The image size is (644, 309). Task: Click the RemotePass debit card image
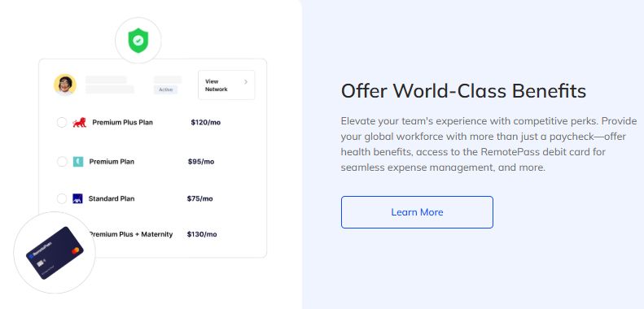point(55,253)
